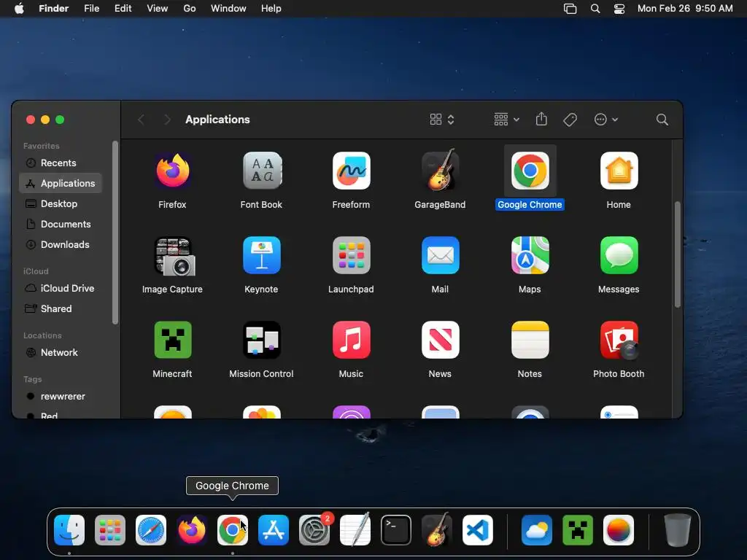The width and height of the screenshot is (747, 560).
Task: Select the rewwrerer tag in the sidebar
Action: tap(60, 397)
